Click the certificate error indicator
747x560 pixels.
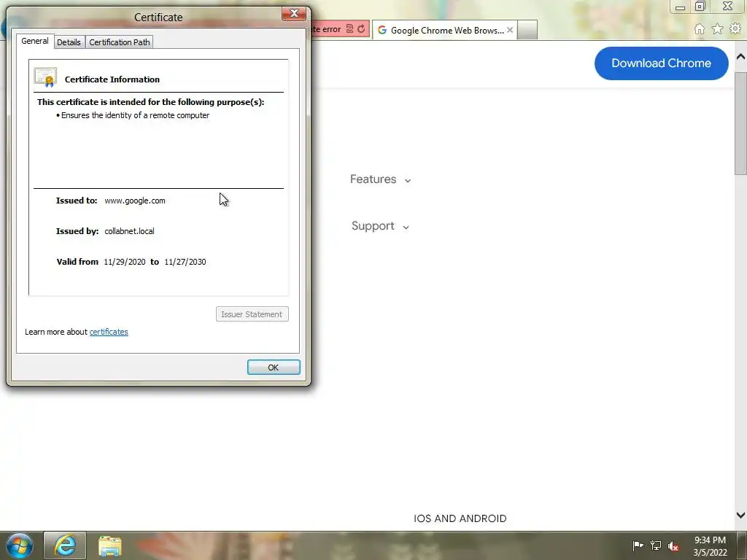coord(326,29)
